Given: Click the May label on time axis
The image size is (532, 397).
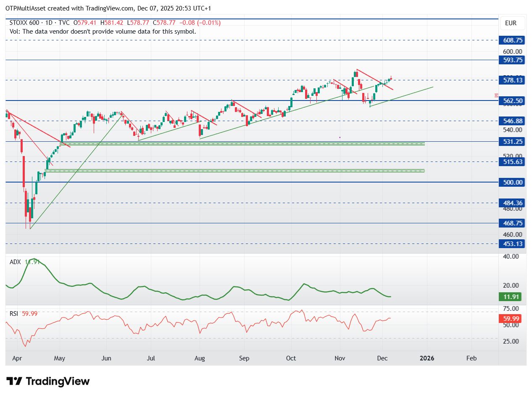Looking at the screenshot, I should click(x=60, y=358).
